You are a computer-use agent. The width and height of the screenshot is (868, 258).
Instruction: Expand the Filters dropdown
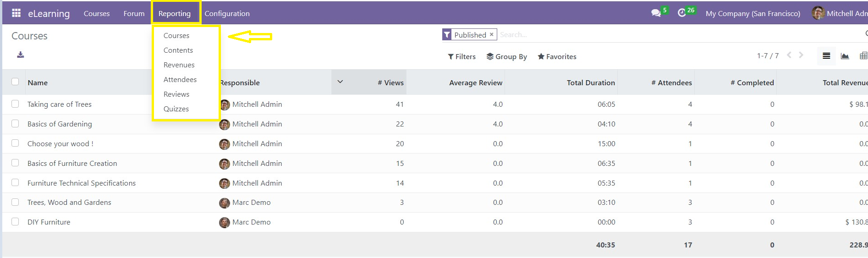point(461,56)
